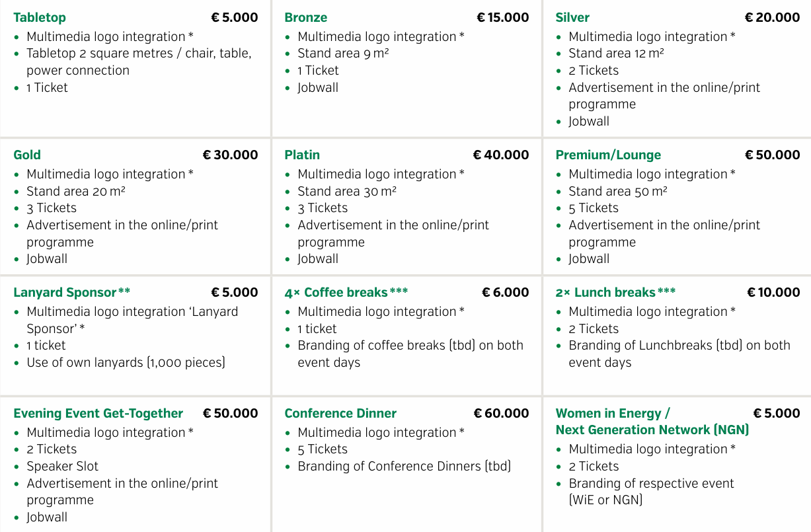This screenshot has height=532, width=811.
Task: Click the Tabletop package heading
Action: pos(40,18)
